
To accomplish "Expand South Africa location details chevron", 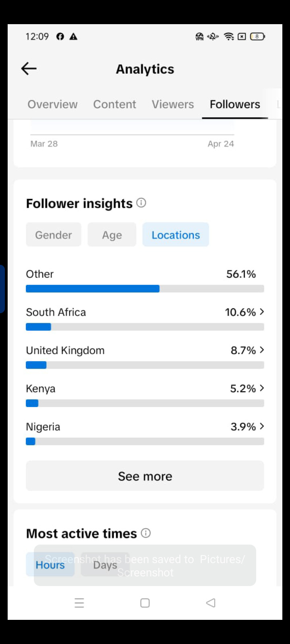I will pyautogui.click(x=262, y=312).
